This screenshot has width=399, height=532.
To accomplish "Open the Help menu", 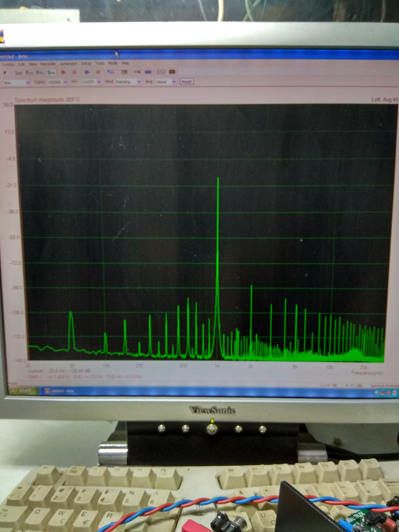I will pos(125,63).
